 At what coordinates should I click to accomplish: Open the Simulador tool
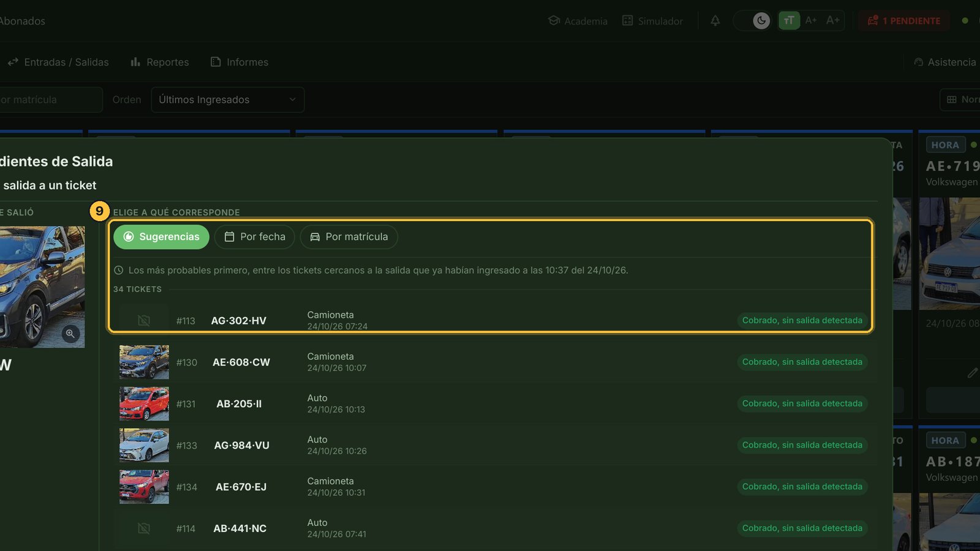pos(652,21)
